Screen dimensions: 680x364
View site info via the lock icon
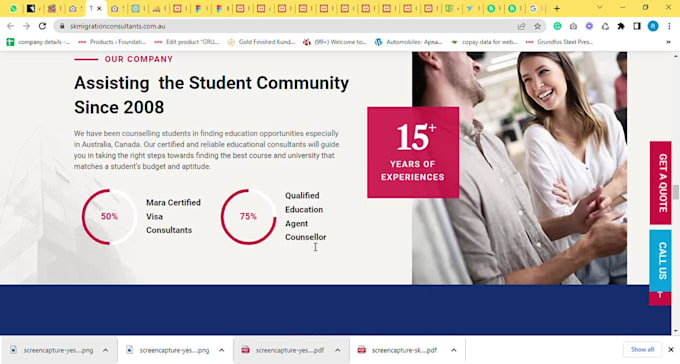(x=62, y=26)
